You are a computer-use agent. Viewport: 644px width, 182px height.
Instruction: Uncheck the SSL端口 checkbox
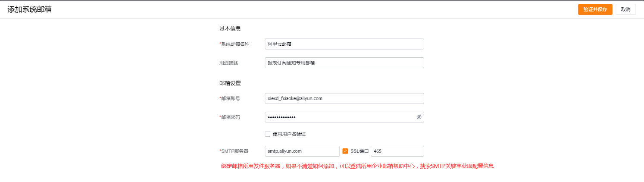[x=345, y=151]
